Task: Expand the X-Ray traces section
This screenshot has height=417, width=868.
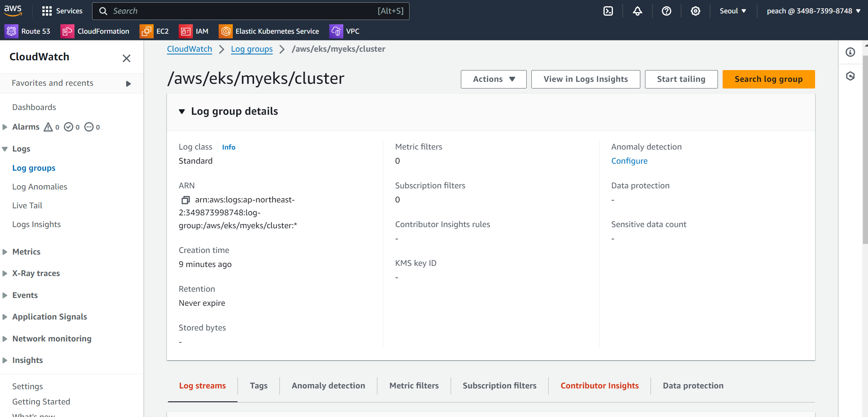Action: [5, 273]
